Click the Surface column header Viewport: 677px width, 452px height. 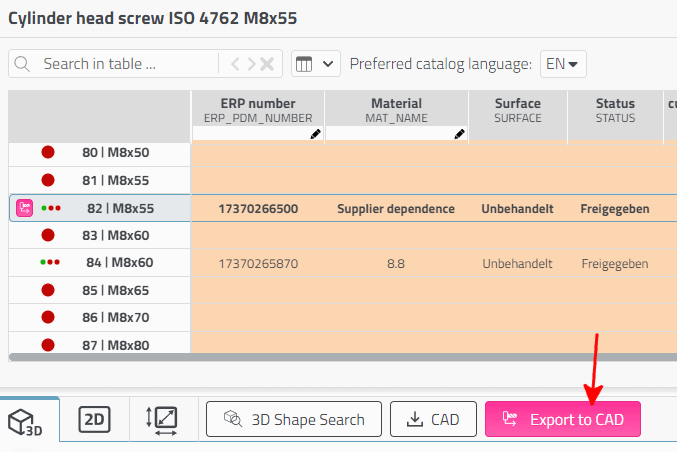click(517, 109)
